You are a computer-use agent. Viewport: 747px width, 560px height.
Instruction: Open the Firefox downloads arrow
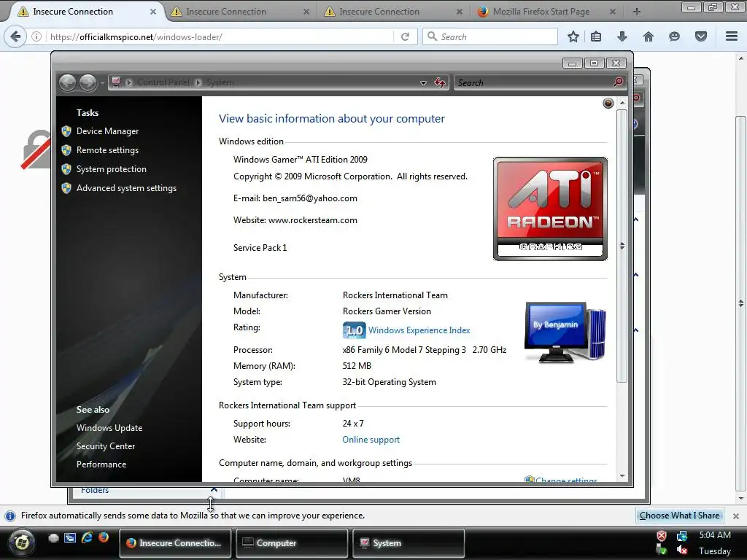point(622,36)
